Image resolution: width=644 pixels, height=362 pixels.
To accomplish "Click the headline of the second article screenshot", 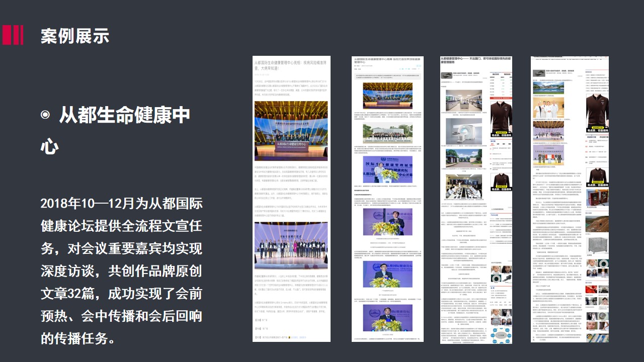I will coord(387,62).
